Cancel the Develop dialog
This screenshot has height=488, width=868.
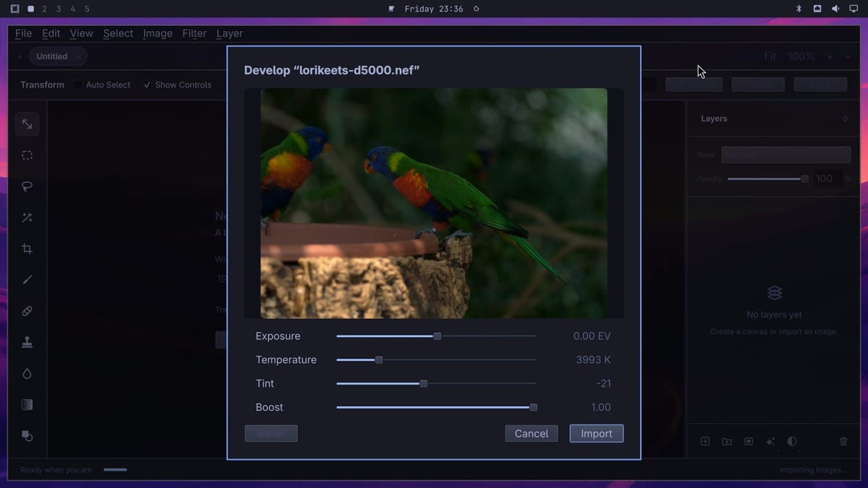click(x=532, y=434)
